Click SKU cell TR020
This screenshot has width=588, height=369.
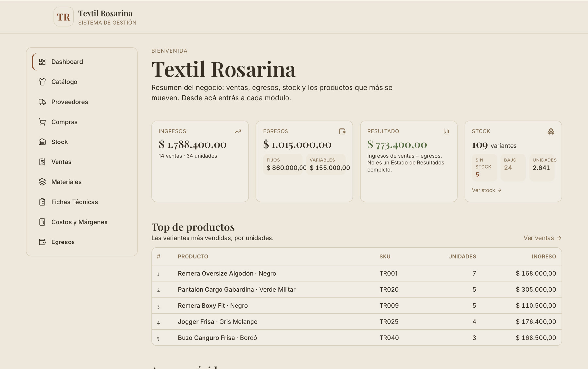(x=389, y=289)
